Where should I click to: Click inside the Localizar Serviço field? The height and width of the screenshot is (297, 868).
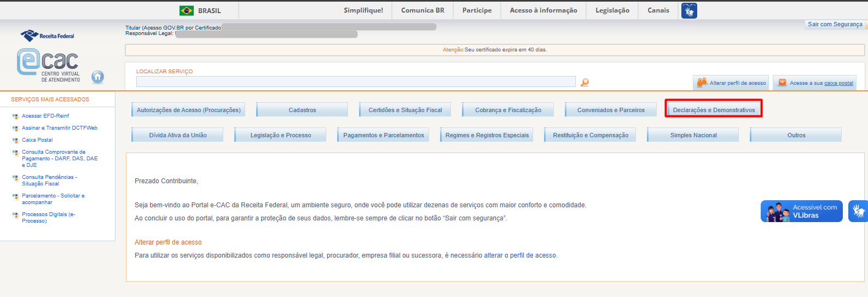click(x=356, y=81)
